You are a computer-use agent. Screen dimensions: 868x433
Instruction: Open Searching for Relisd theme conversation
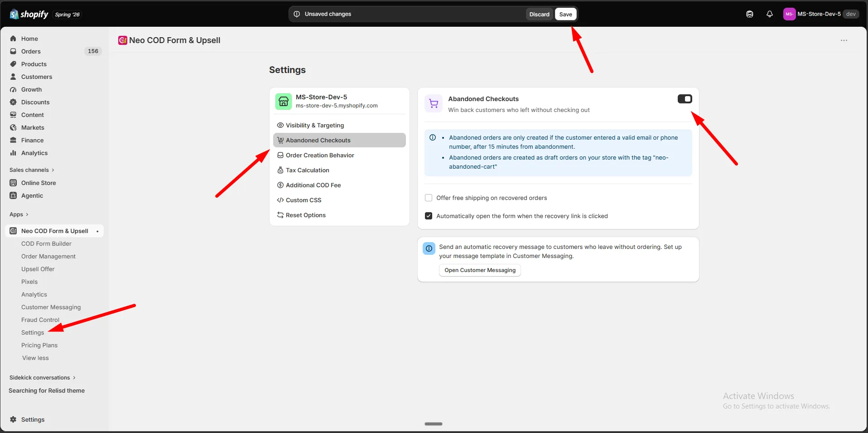point(47,390)
